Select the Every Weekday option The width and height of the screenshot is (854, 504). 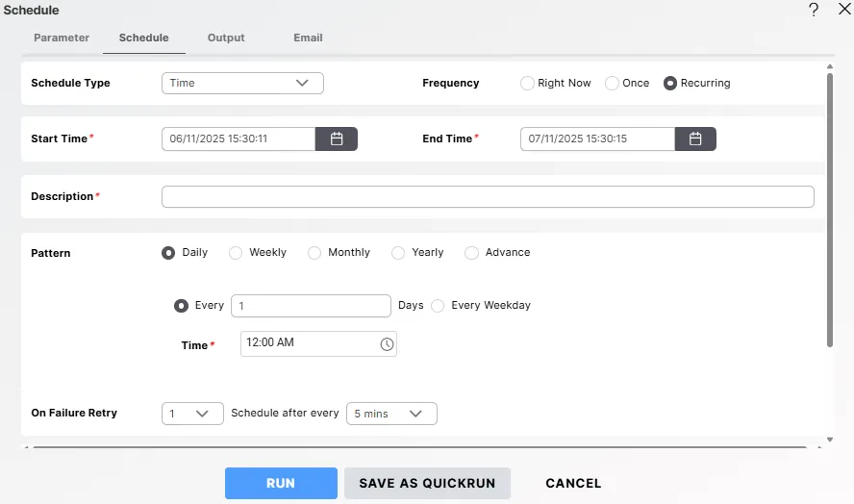(x=438, y=306)
